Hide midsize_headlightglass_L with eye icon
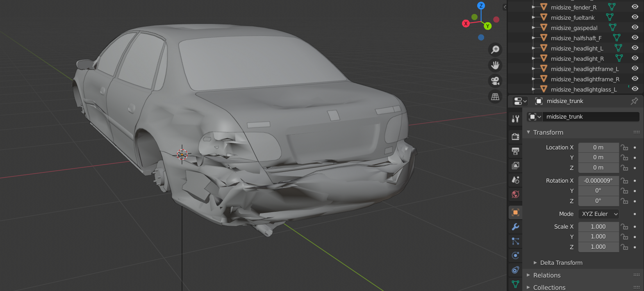The height and width of the screenshot is (291, 644). coord(635,89)
